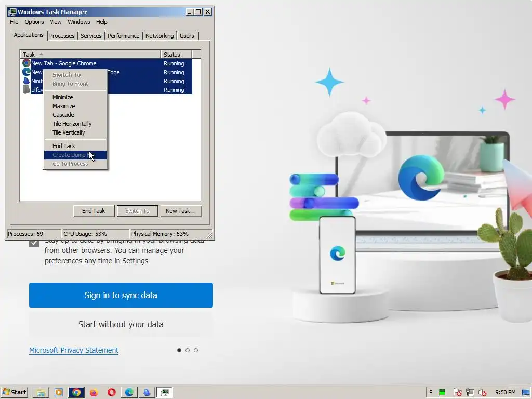Switch to Microsoft Edge in the taskbar
Viewport: 532px width, 399px height.
coord(129,392)
